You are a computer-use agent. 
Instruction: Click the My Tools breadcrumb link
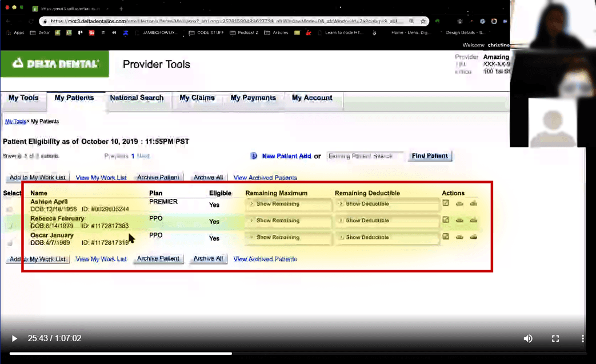[x=15, y=122]
